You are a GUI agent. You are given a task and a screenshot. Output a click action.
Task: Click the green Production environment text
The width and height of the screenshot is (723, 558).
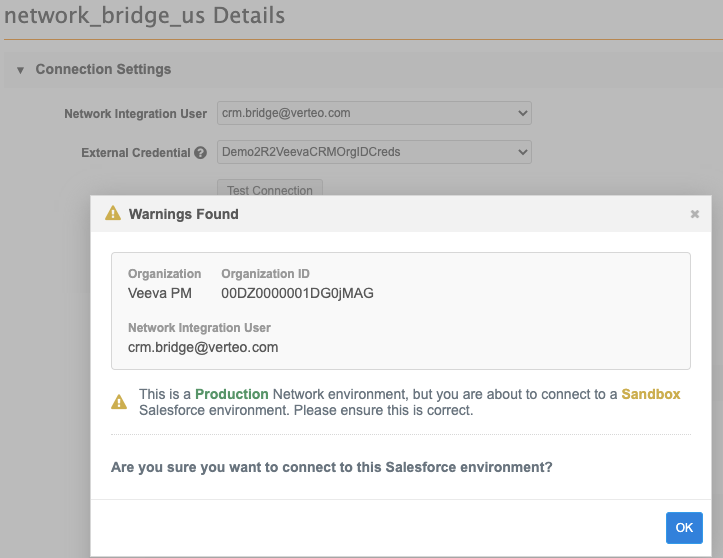tap(232, 394)
